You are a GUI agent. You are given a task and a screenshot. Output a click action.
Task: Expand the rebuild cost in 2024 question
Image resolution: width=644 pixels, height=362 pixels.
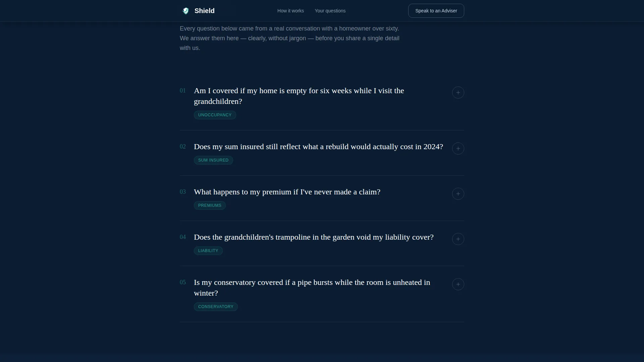click(x=318, y=147)
